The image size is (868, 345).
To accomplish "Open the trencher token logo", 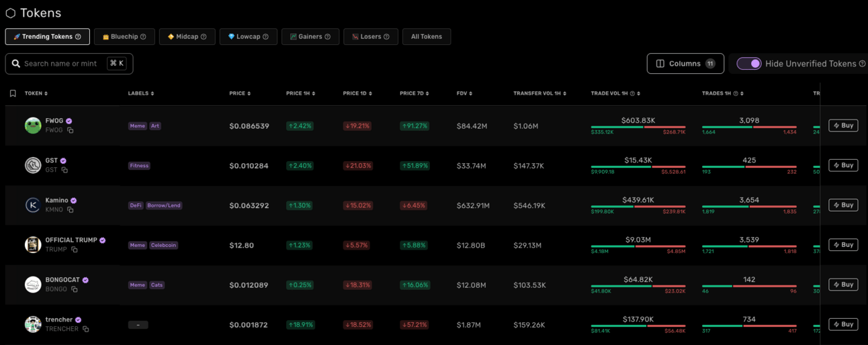I will coord(33,324).
